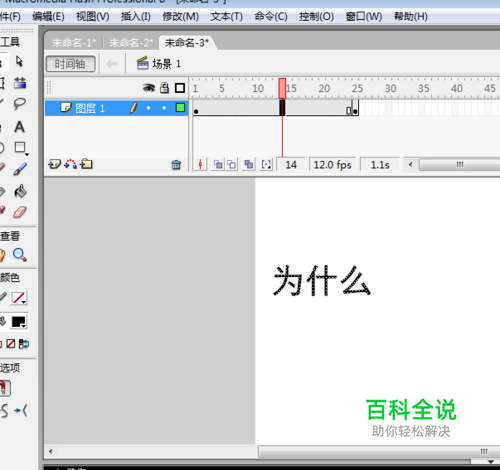Open the black fill color swatch
The width and height of the screenshot is (500, 470).
point(19,322)
